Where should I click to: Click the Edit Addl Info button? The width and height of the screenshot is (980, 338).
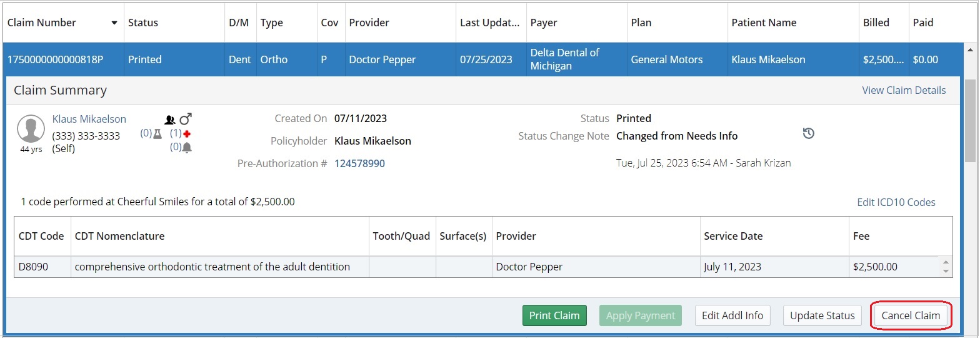click(732, 315)
